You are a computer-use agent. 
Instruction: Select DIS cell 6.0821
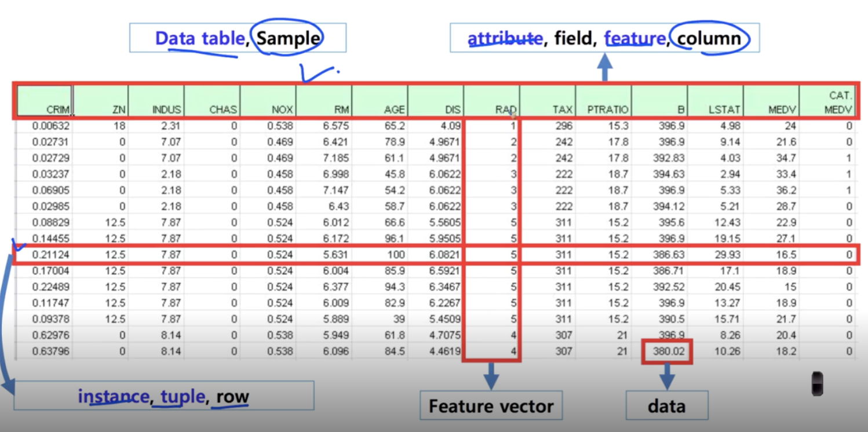pyautogui.click(x=444, y=254)
